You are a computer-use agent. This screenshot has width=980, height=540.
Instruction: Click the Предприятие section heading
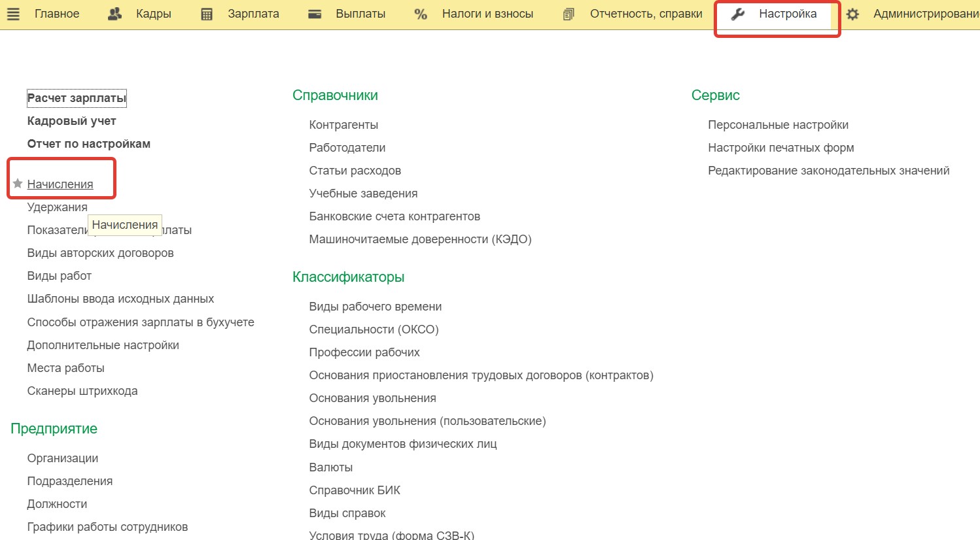click(54, 429)
